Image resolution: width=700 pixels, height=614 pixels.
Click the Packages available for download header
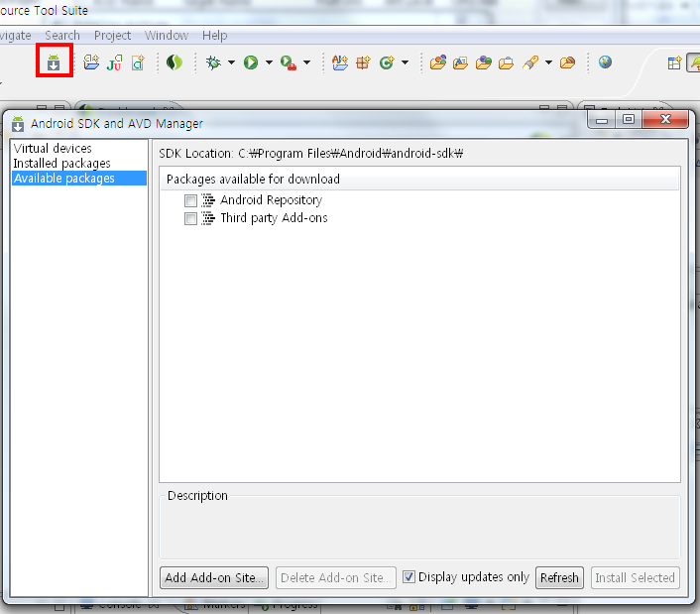coord(419,180)
